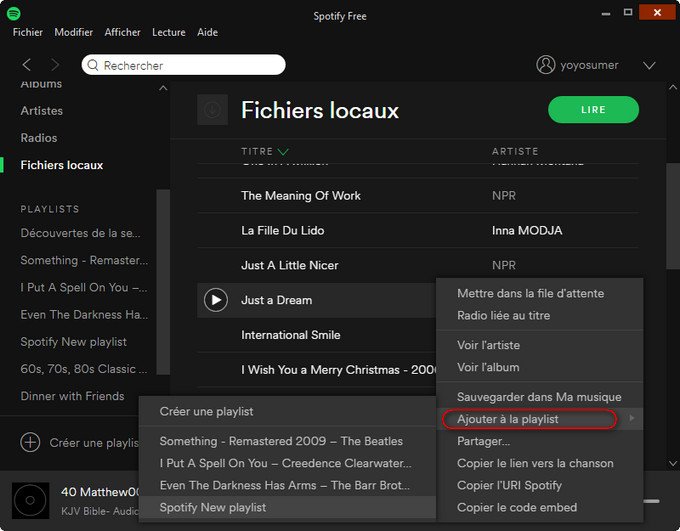Click the play icon beside Just a Dream
Screen dimensions: 680x531
coord(215,300)
